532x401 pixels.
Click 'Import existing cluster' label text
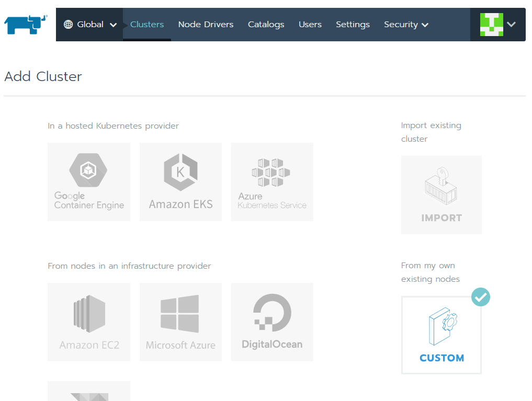click(x=431, y=132)
